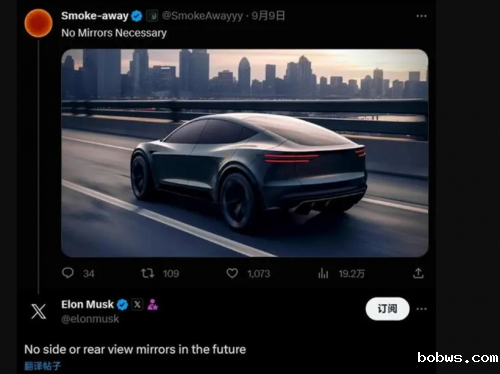Click the share upload icon
Viewport: 500px width, 374px height.
click(418, 273)
